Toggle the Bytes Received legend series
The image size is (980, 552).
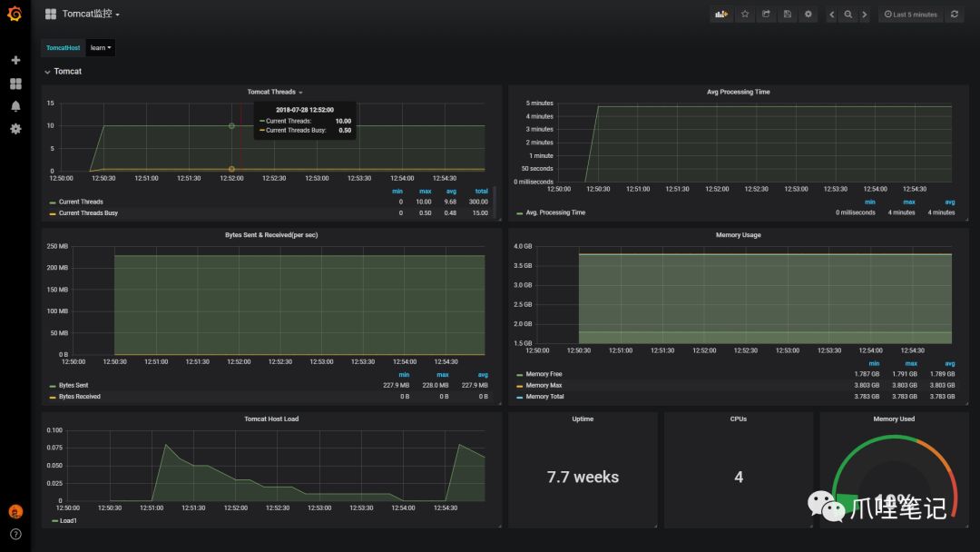[x=79, y=397]
